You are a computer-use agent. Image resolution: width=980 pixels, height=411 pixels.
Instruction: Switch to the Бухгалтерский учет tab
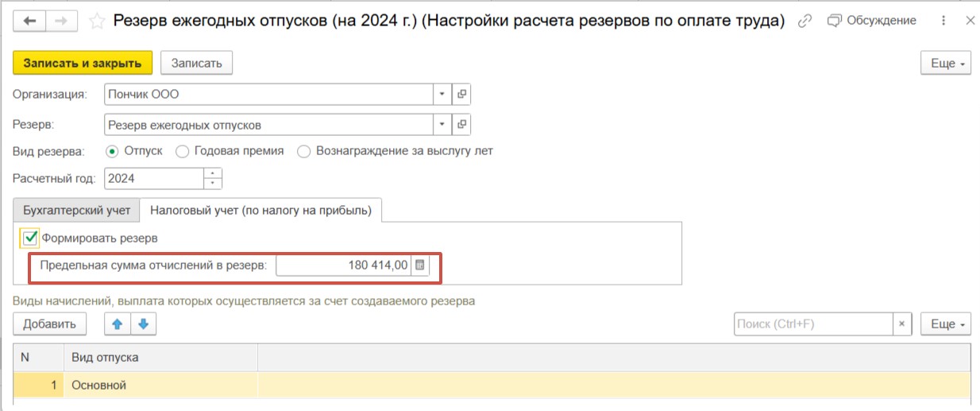tap(76, 211)
